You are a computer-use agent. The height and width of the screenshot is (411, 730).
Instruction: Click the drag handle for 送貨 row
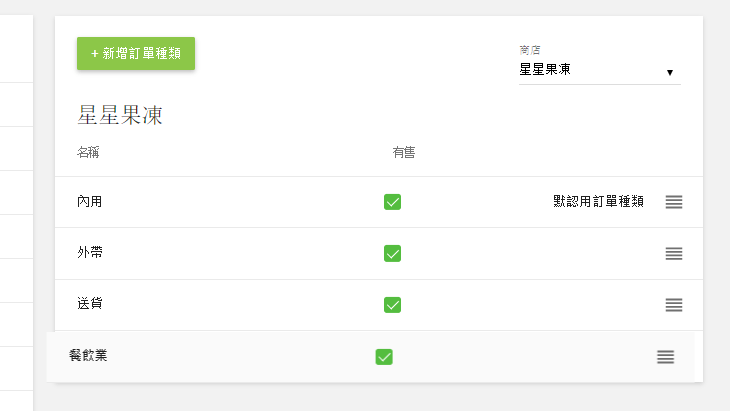674,305
